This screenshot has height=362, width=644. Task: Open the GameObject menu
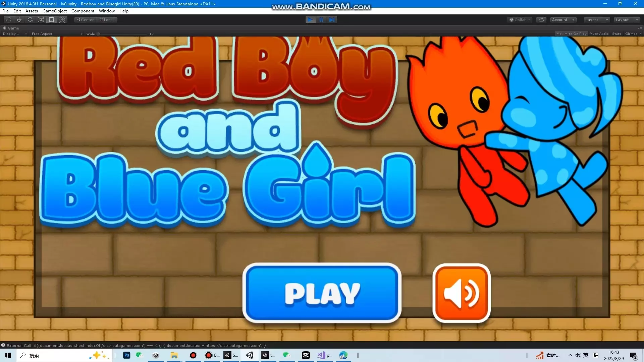tap(54, 11)
